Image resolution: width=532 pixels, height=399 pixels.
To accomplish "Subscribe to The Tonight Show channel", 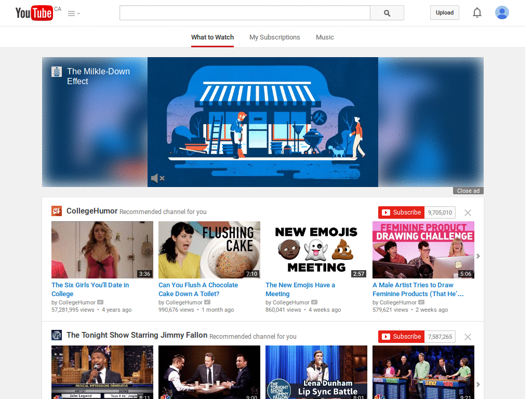I will pos(402,337).
